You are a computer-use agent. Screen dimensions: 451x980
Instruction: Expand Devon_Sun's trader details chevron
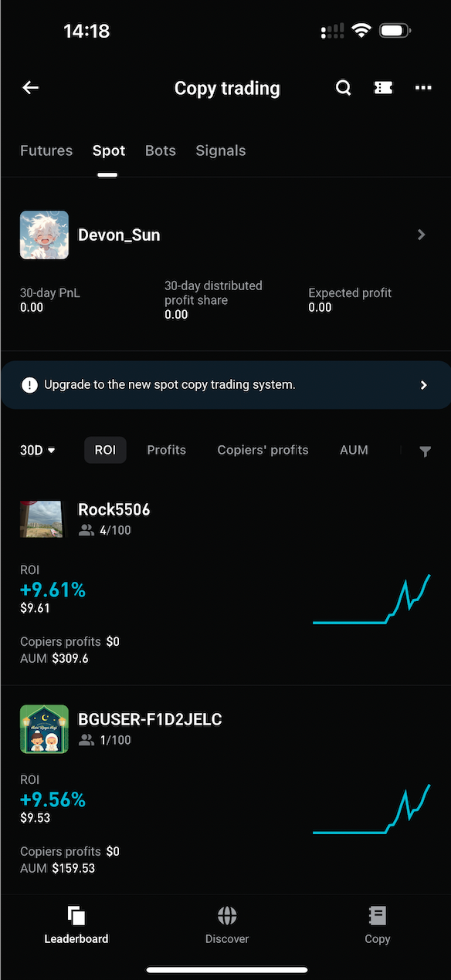pos(422,235)
